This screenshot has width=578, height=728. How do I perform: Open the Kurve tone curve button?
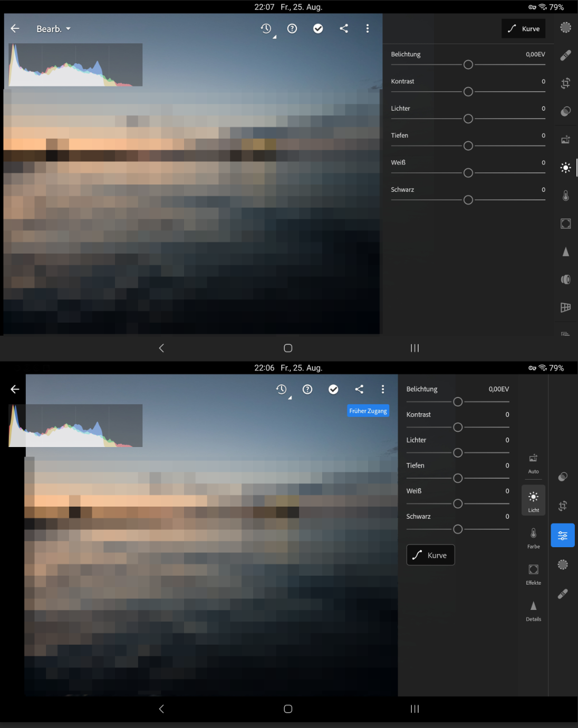tap(523, 28)
